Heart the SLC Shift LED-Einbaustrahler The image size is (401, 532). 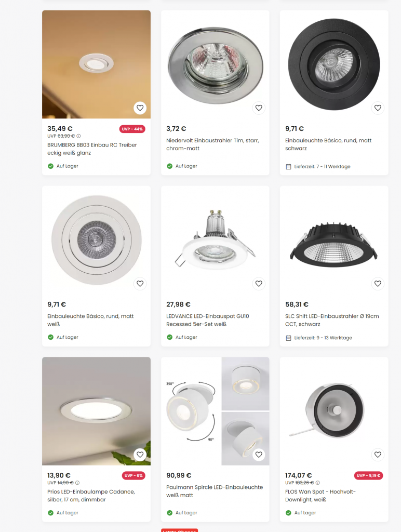coord(378,284)
